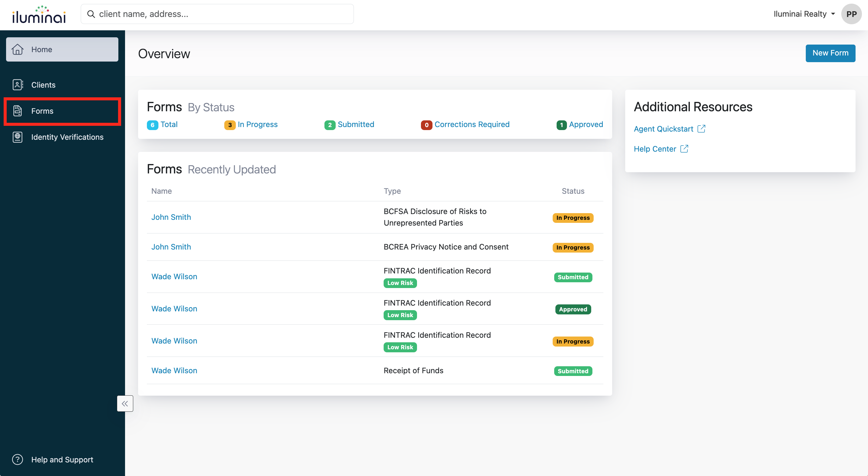The width and height of the screenshot is (868, 476).
Task: Open Help Center external link icon
Action: tap(684, 149)
